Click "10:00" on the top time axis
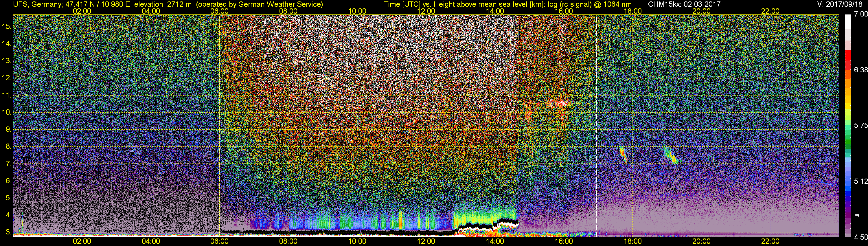This screenshot has height=246, width=868. coord(357,11)
